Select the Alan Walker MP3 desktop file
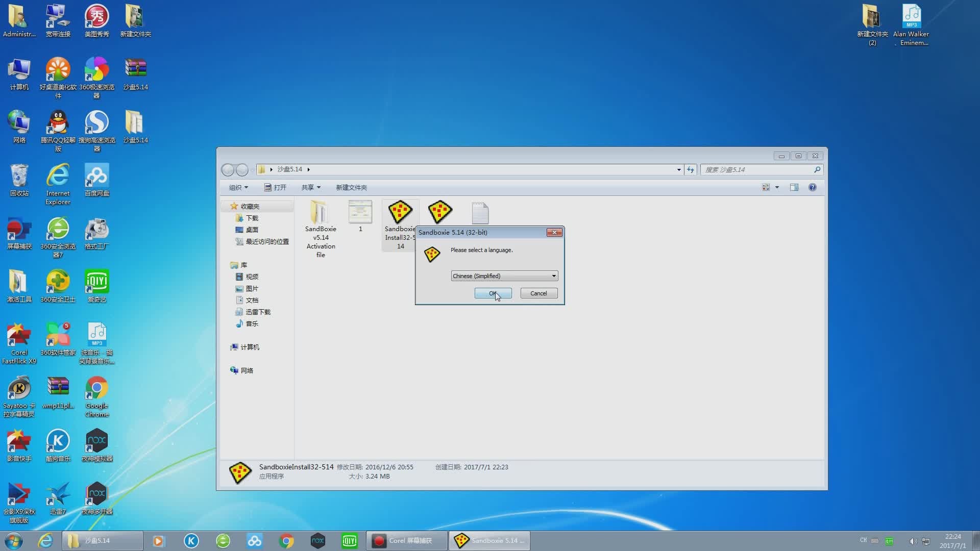The image size is (980, 551). [x=912, y=26]
